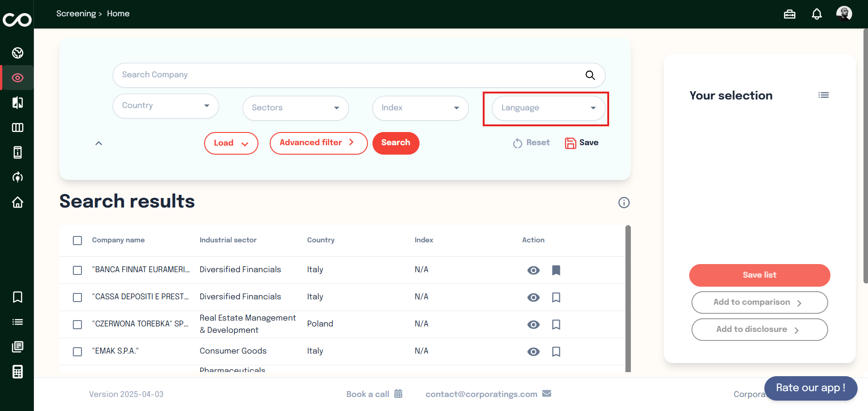Check the BANCA FINNAT EURAMERI row checkbox
Viewport: 868px width, 411px height.
(x=77, y=270)
